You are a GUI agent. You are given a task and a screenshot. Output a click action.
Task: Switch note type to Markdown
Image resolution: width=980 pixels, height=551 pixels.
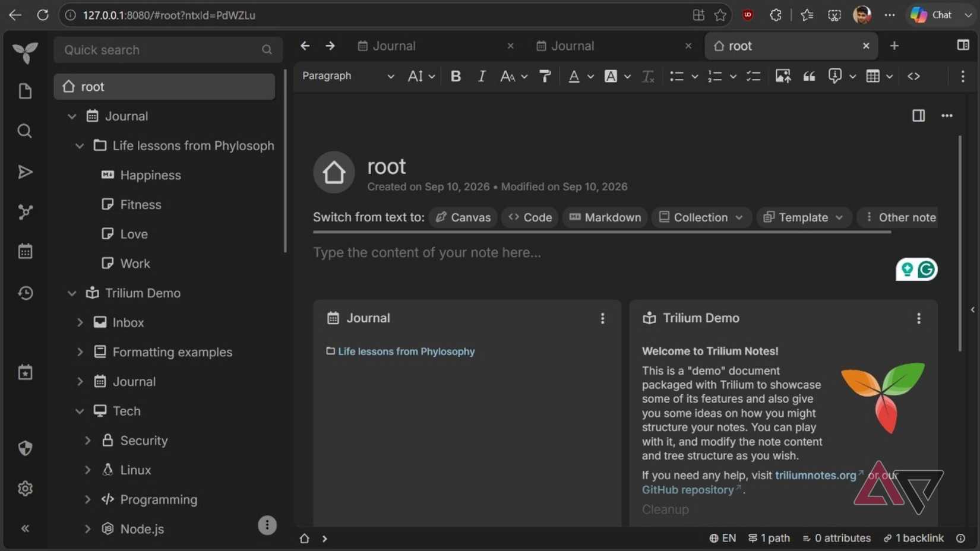coord(605,217)
